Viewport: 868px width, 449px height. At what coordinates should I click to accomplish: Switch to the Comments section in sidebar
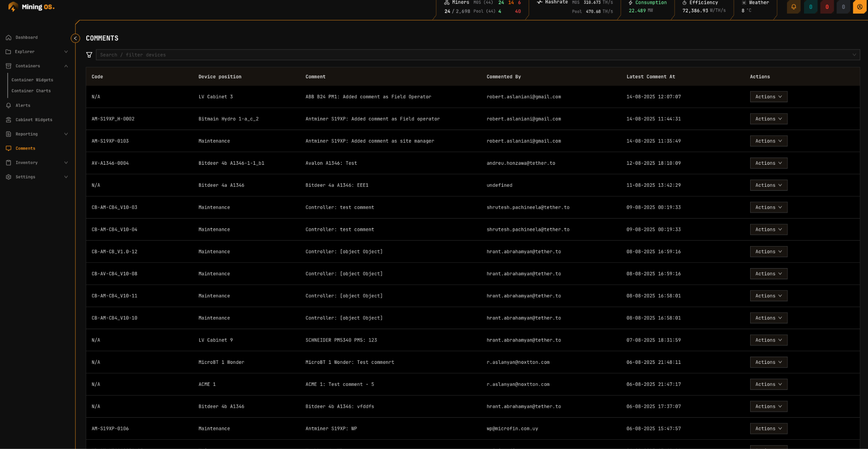(25, 148)
